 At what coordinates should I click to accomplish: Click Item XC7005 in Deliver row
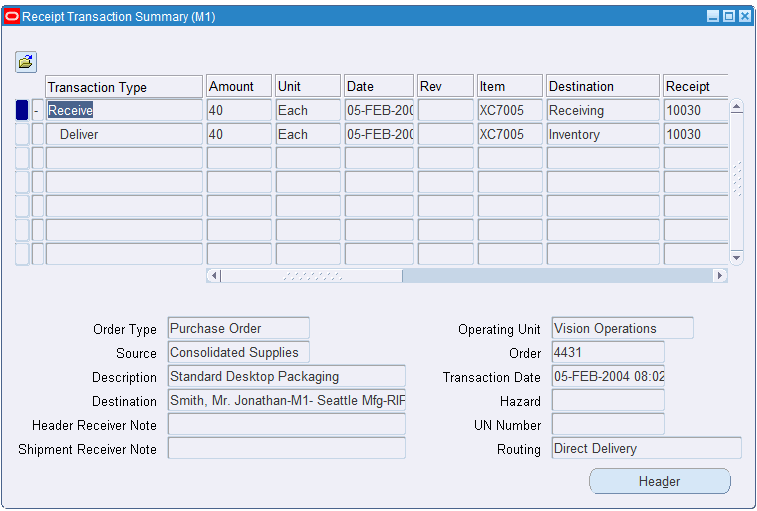click(x=510, y=134)
